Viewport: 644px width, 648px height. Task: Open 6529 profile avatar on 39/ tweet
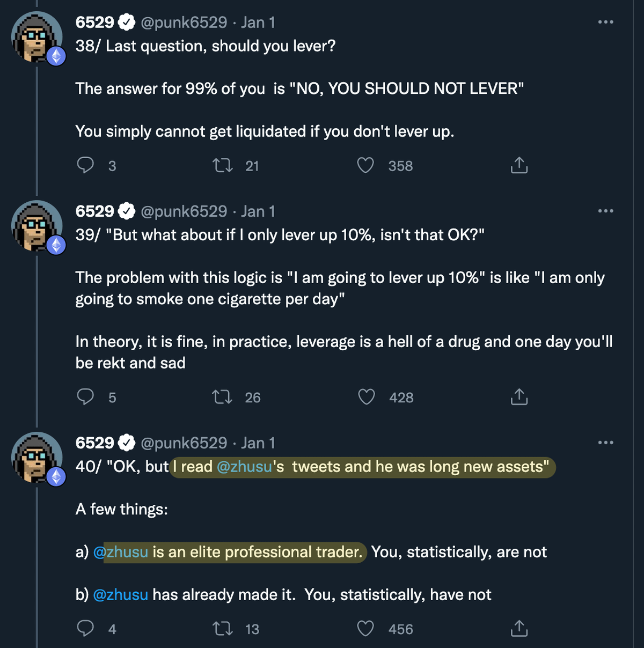click(x=36, y=226)
